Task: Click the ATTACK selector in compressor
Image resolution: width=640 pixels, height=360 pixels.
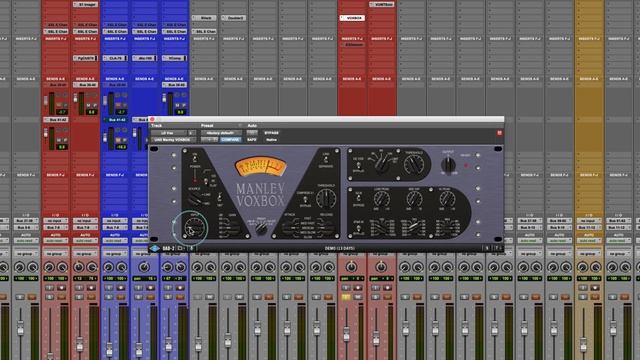Action: point(291,228)
